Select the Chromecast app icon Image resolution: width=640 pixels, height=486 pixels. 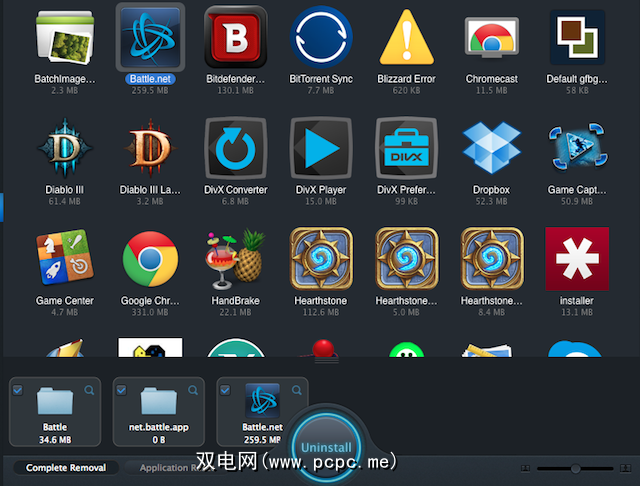click(x=492, y=38)
